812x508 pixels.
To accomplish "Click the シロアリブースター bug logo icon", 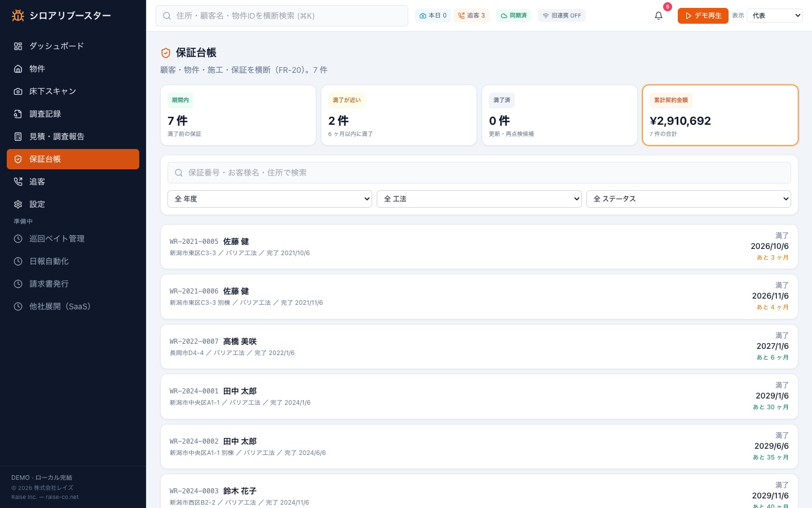I will 18,16.
